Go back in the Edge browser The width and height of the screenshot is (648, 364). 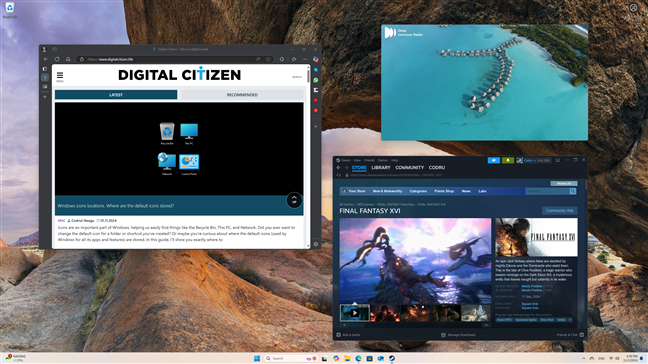point(46,59)
